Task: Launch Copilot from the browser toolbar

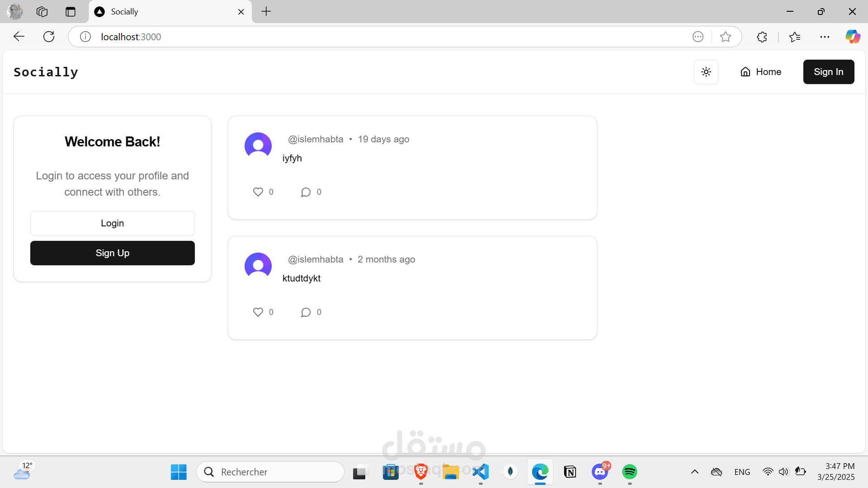Action: click(x=853, y=37)
